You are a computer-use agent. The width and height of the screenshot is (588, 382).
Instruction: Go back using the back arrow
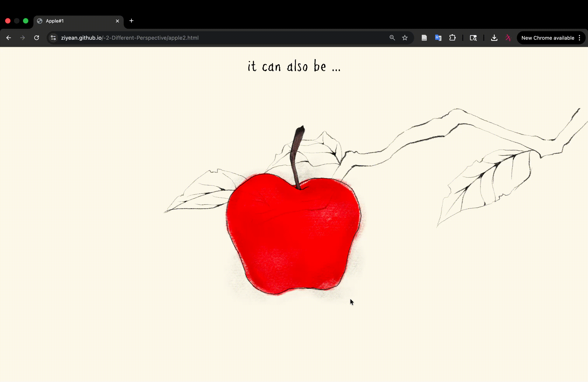(x=9, y=38)
